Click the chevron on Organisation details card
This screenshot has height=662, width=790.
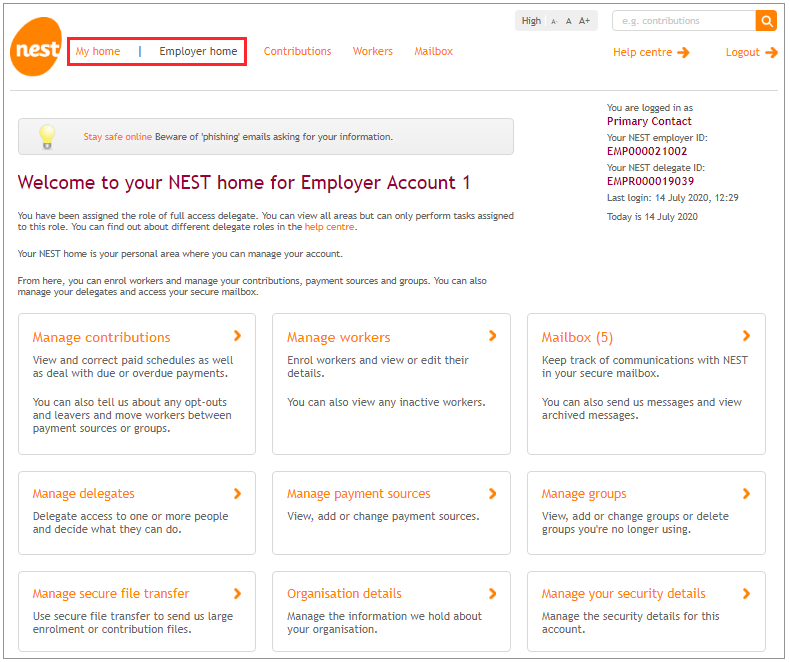coord(493,593)
